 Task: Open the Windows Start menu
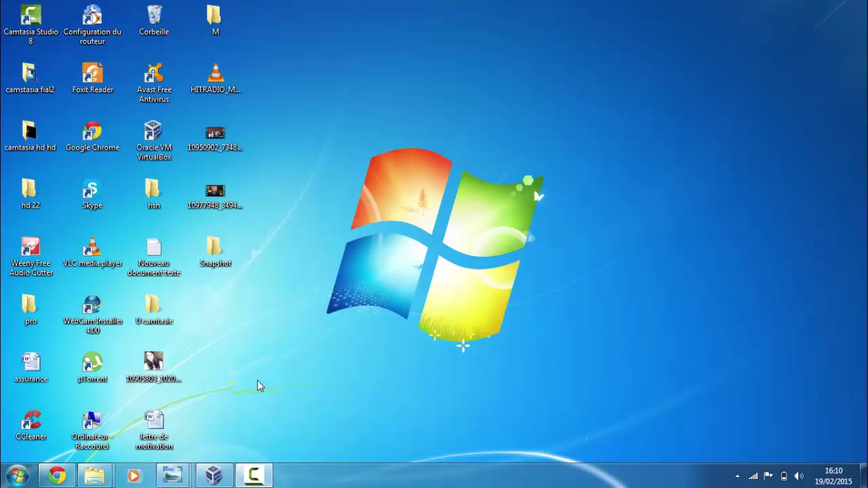pos(17,476)
